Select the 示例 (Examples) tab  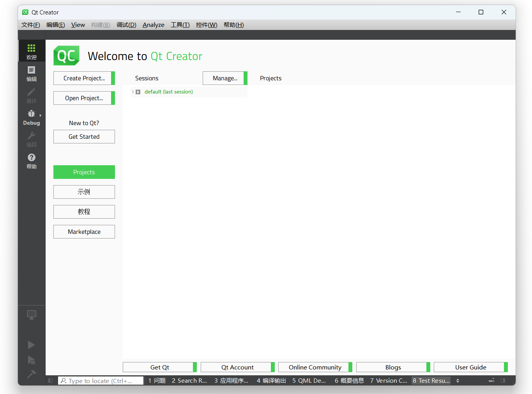(x=84, y=192)
